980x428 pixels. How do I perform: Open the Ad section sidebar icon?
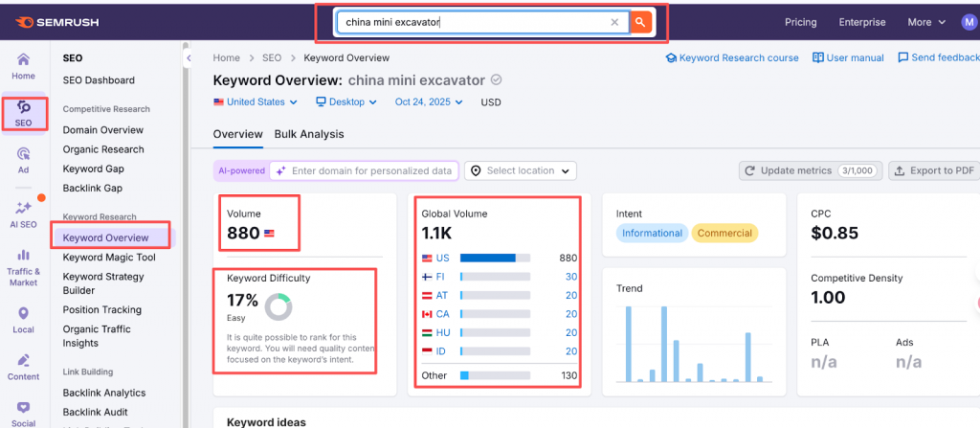click(24, 160)
